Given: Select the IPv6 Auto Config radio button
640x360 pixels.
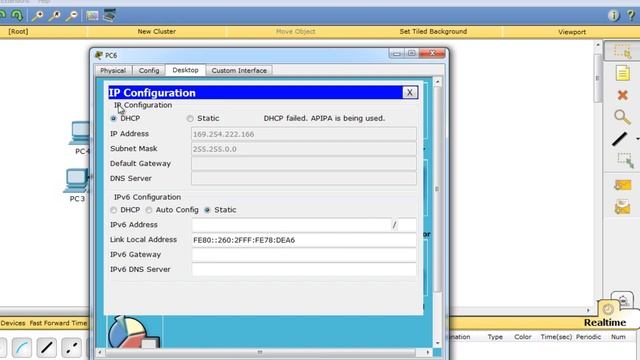Looking at the screenshot, I should tap(149, 210).
